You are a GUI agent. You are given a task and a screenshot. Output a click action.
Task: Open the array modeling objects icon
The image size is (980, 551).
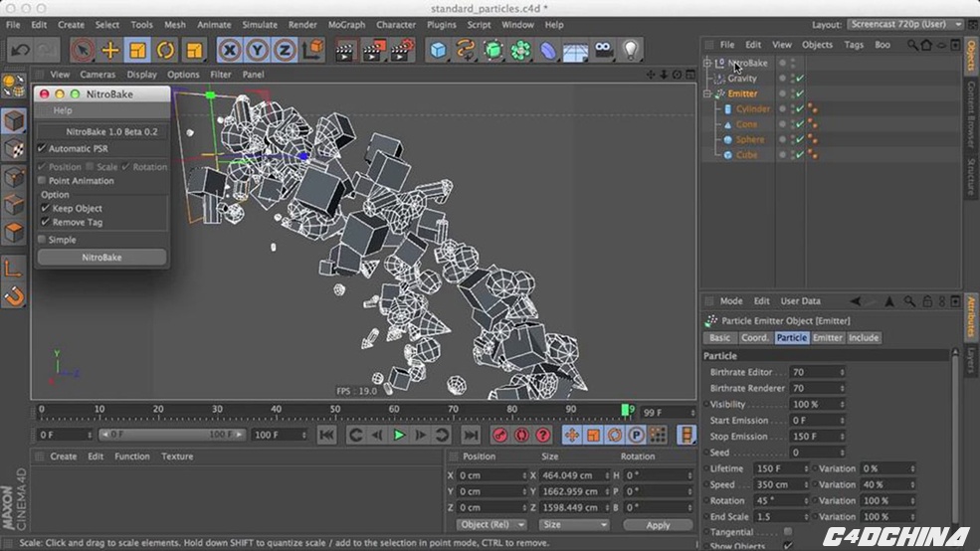(520, 50)
